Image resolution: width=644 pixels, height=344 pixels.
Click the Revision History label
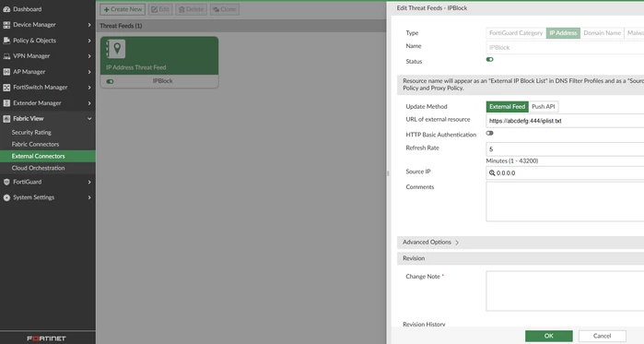pyautogui.click(x=424, y=325)
